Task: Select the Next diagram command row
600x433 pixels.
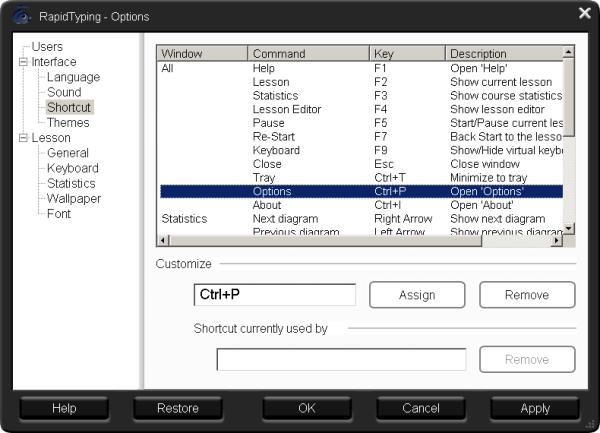Action: [x=361, y=219]
